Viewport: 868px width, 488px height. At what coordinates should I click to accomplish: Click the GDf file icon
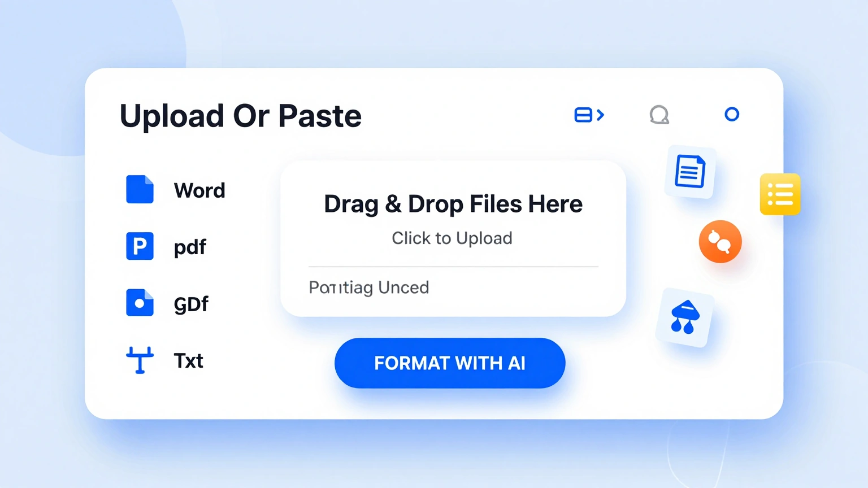click(x=140, y=303)
